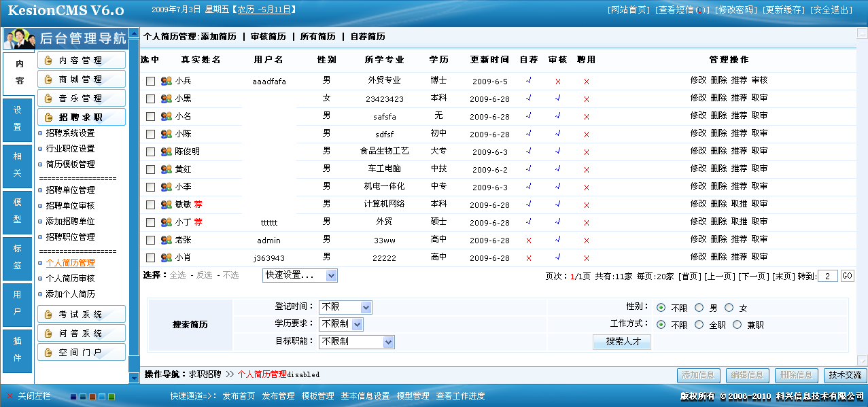Open the 招聘求职 folder icon in sidebar
This screenshot has height=407, width=868.
tap(48, 116)
